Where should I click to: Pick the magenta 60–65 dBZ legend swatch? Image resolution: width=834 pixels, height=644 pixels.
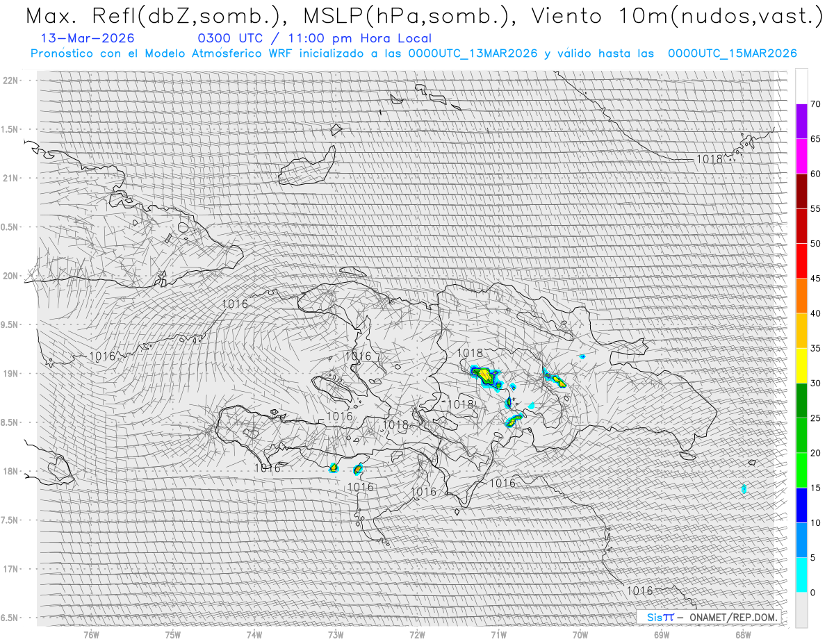click(x=801, y=156)
